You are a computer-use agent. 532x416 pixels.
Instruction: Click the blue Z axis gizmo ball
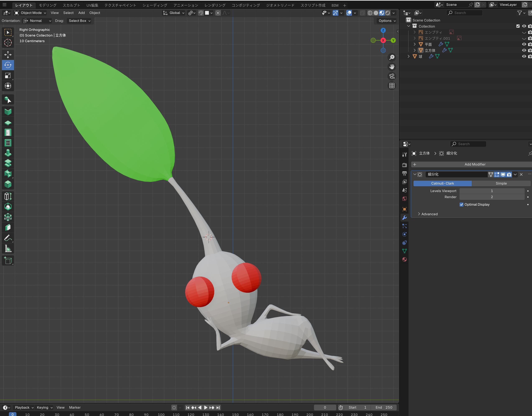(383, 30)
